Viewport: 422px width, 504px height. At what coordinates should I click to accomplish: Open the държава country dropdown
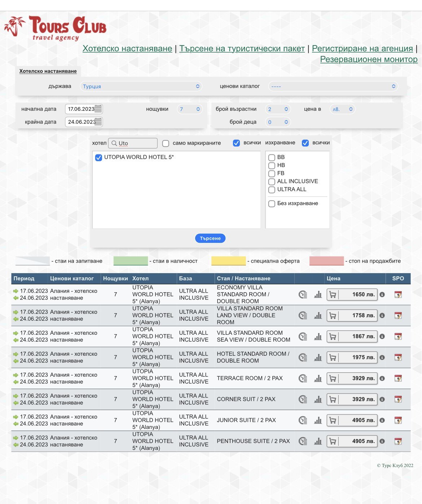(x=141, y=86)
